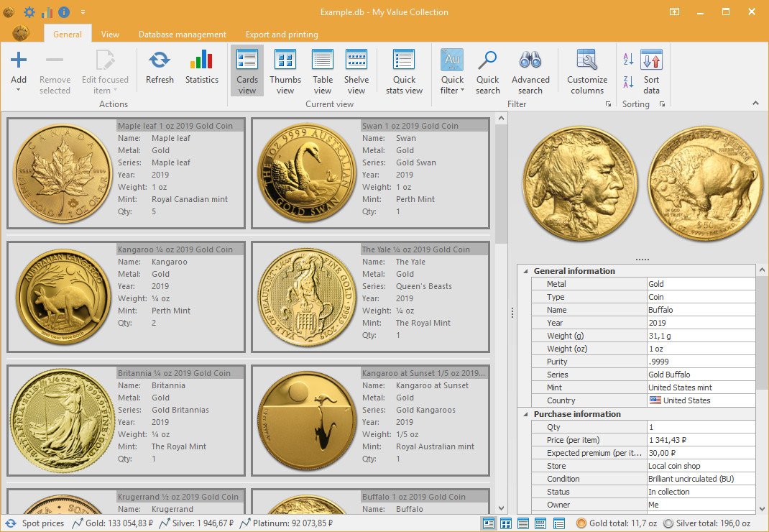Click the Condition value Brilliant uncirculated
769x532 pixels.
[x=701, y=479]
